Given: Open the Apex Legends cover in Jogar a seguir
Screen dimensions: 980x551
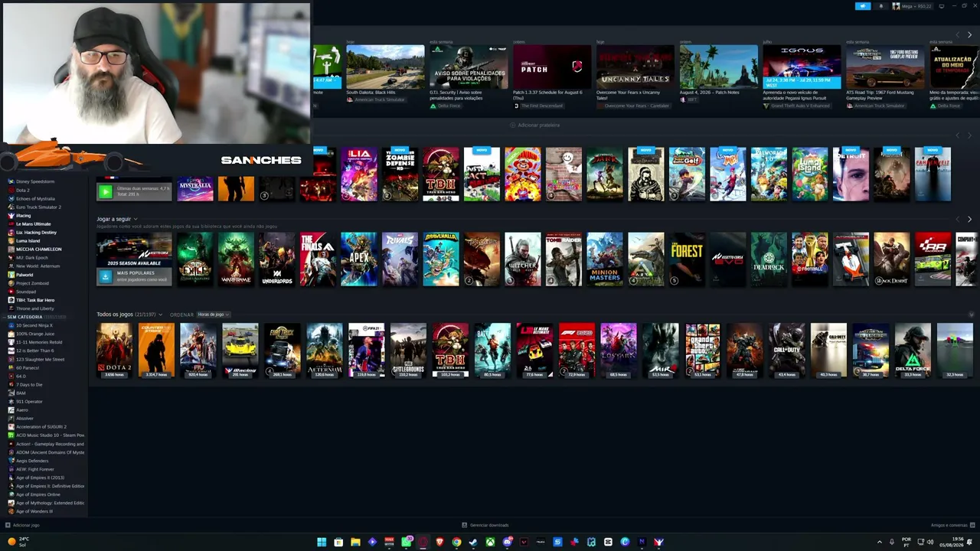Looking at the screenshot, I should coord(359,259).
